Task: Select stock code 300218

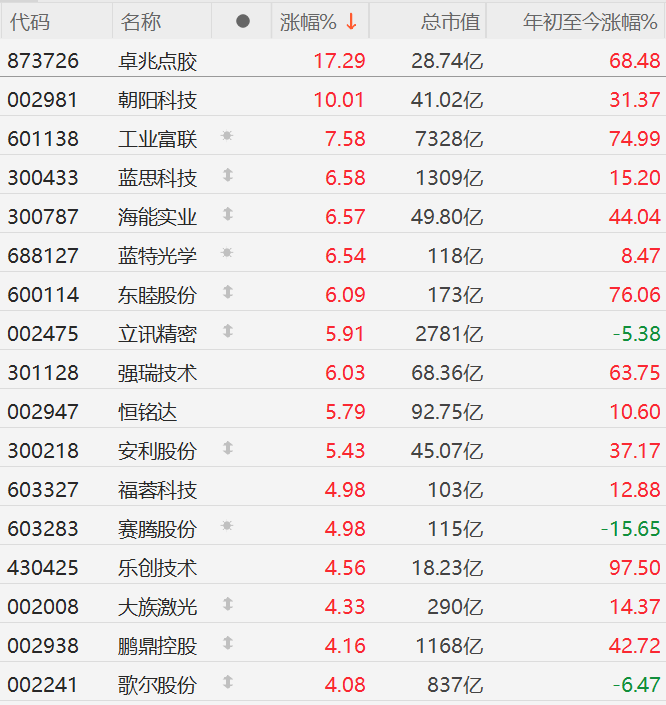Action: coord(43,451)
